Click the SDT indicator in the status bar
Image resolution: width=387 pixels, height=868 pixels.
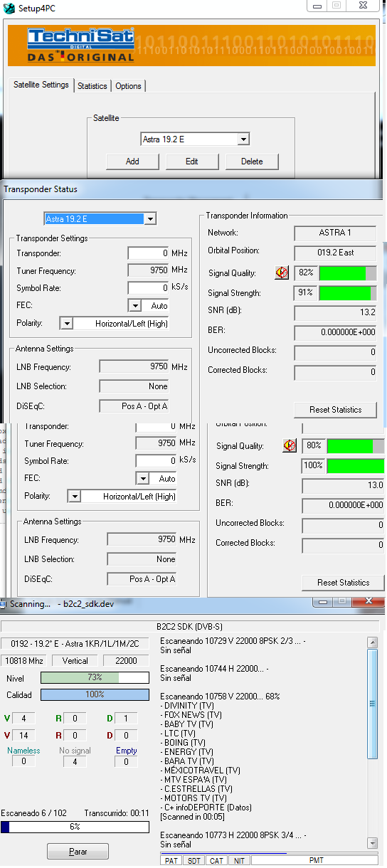193,860
